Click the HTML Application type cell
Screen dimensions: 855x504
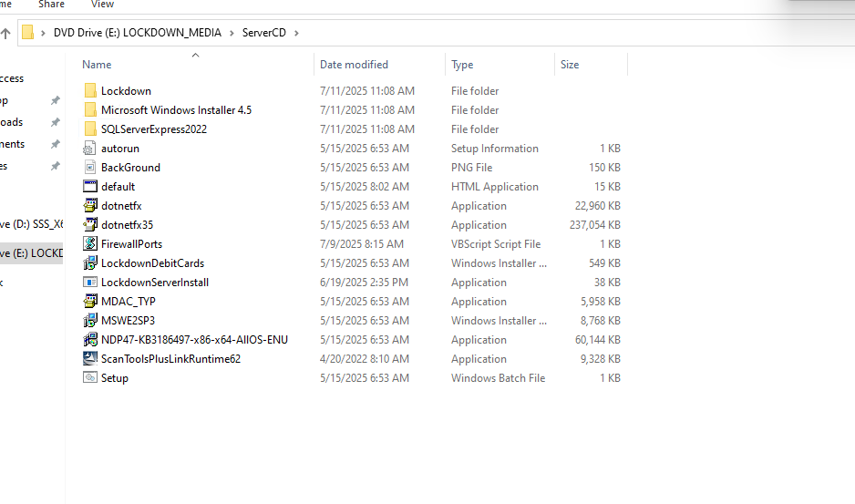click(495, 187)
